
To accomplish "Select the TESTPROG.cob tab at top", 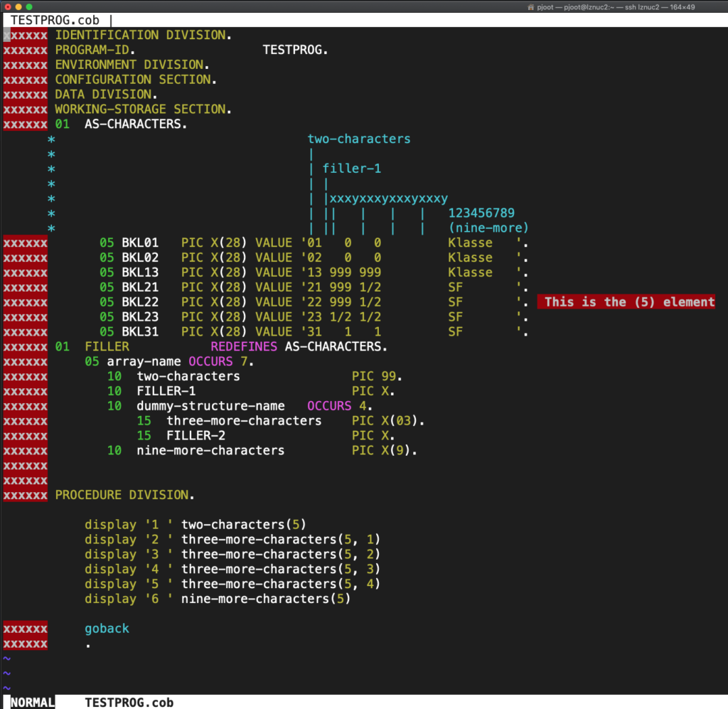I will (55, 21).
